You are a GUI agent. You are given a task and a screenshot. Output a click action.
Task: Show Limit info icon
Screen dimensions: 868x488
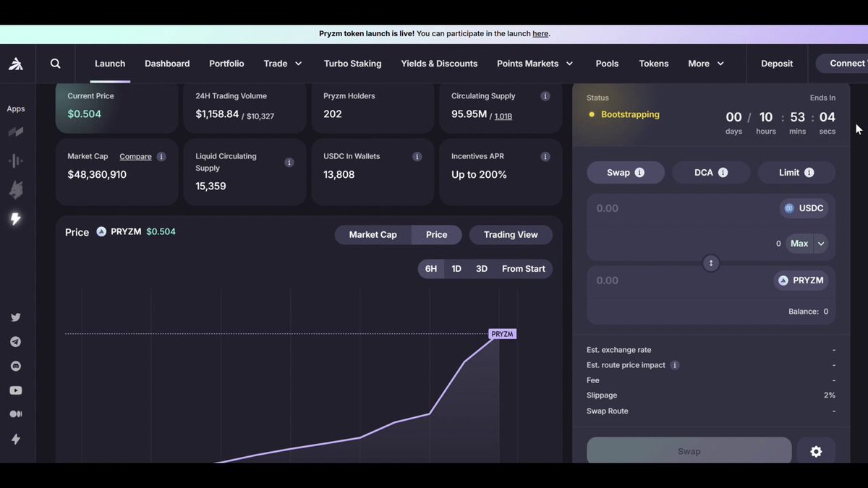(x=809, y=173)
